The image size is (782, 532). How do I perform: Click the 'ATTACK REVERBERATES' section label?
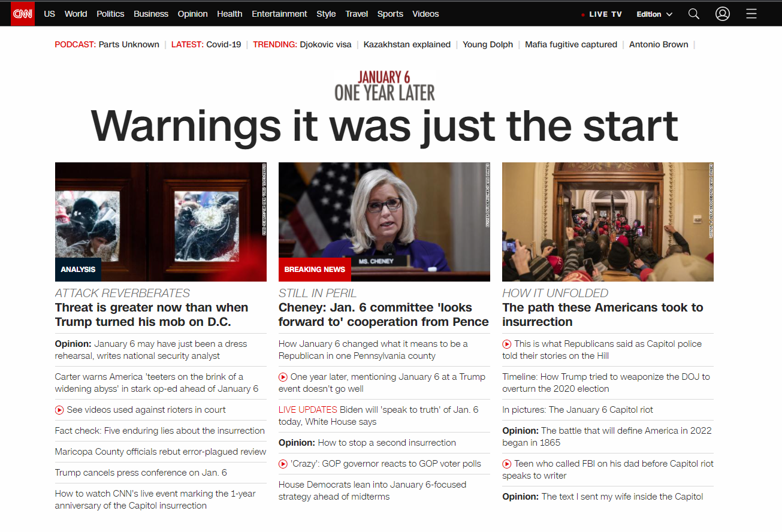coord(122,293)
